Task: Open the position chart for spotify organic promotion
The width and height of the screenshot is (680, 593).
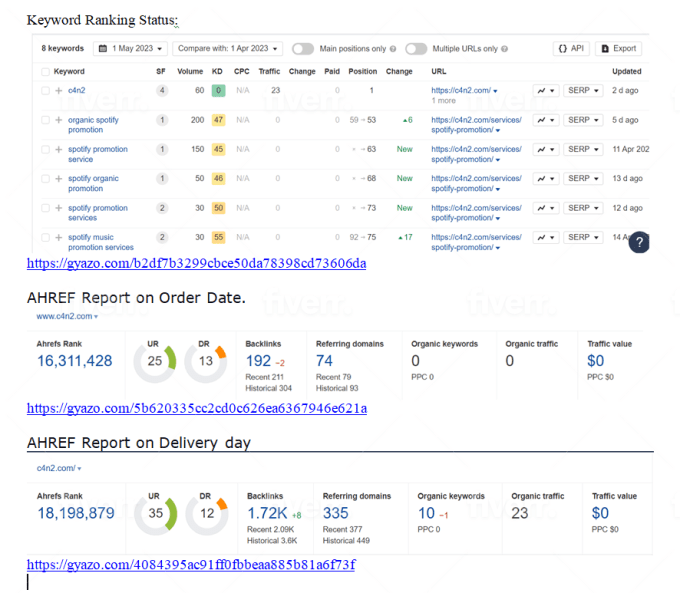Action: pos(546,179)
